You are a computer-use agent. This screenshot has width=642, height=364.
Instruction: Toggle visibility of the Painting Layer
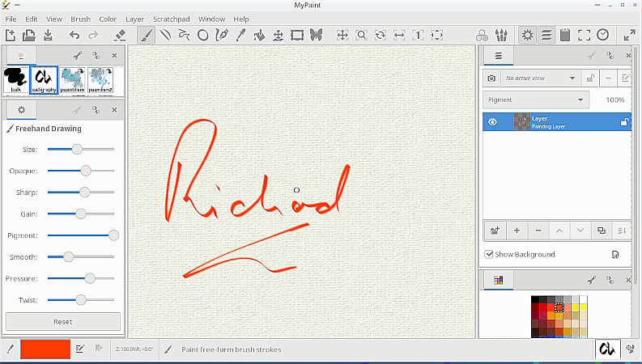[492, 122]
